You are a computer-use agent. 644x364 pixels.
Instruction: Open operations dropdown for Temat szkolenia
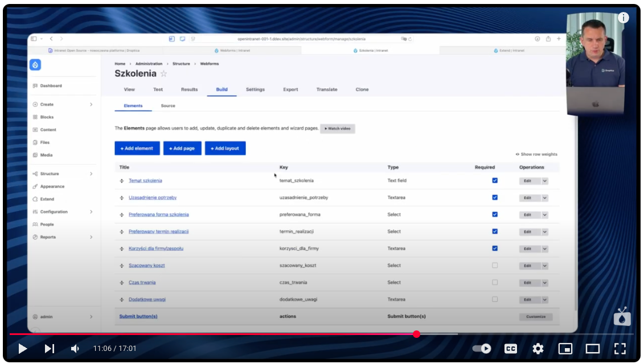coord(544,181)
